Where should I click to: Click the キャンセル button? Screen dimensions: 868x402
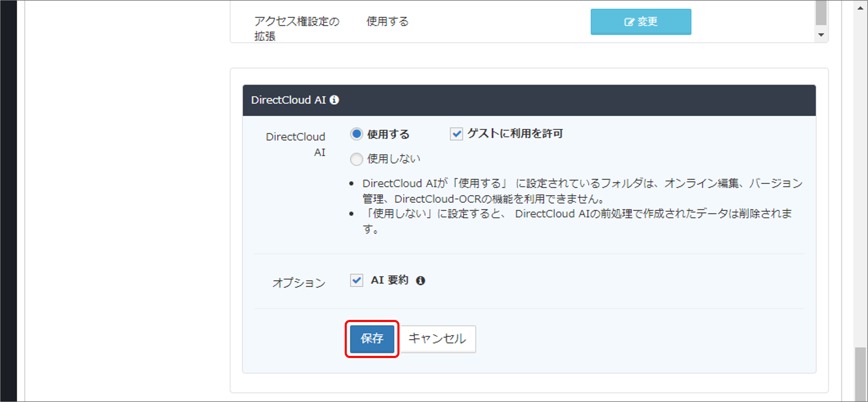pos(437,339)
